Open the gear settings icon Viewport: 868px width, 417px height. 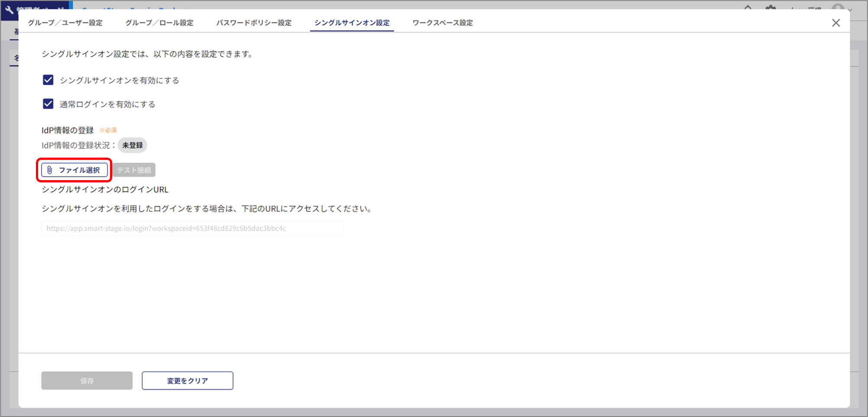(x=771, y=7)
